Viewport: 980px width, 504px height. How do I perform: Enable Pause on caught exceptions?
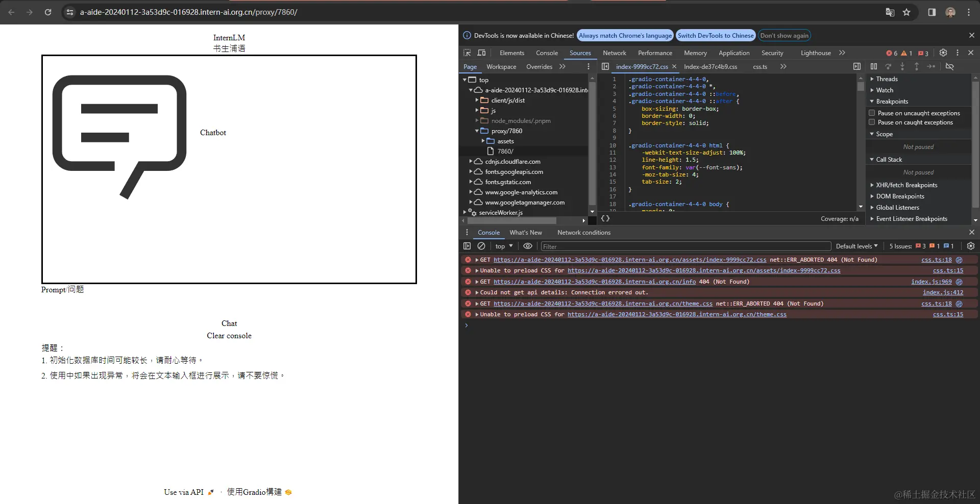click(872, 122)
